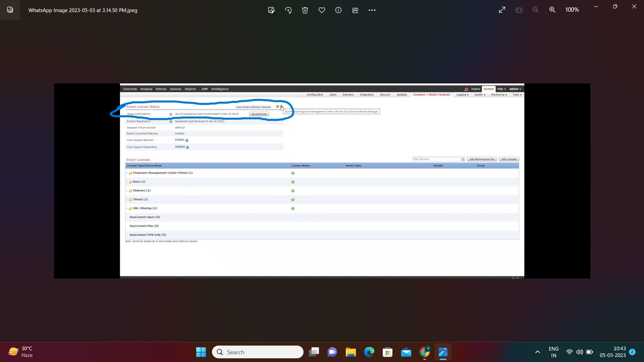Open the 30°C Haze weather widget
The image size is (644, 362).
(x=21, y=352)
